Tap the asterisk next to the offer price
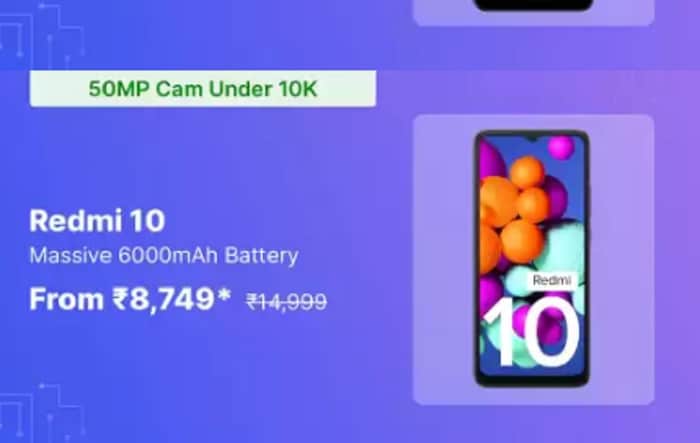This screenshot has height=443, width=700. [x=225, y=293]
